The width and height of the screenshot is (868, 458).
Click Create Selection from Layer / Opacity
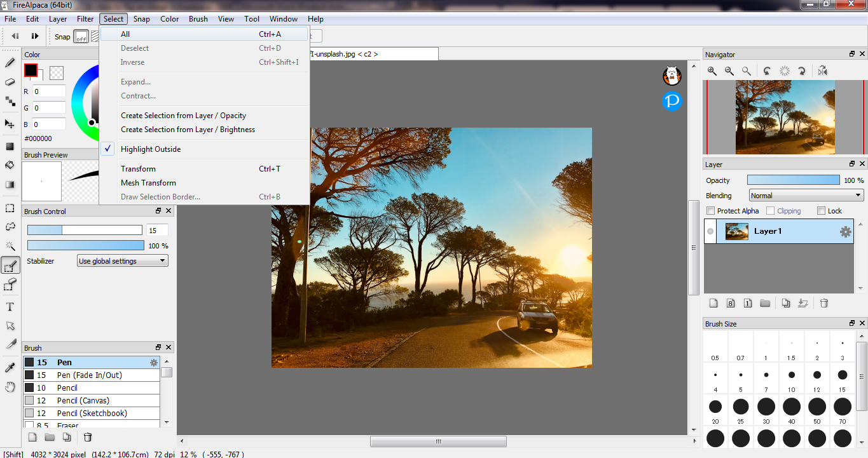[x=205, y=116]
